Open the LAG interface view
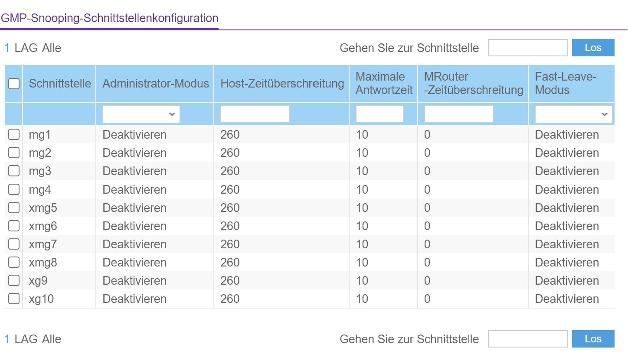 (27, 48)
